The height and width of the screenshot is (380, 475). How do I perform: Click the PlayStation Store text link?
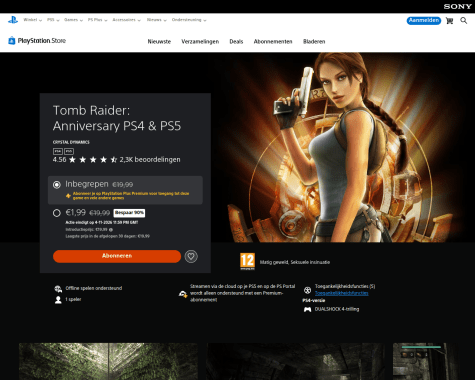[42, 41]
